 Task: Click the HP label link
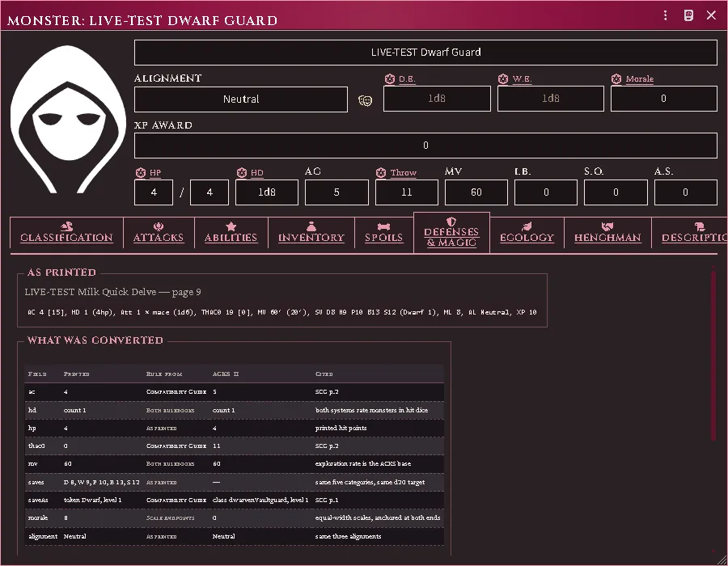[x=155, y=172]
